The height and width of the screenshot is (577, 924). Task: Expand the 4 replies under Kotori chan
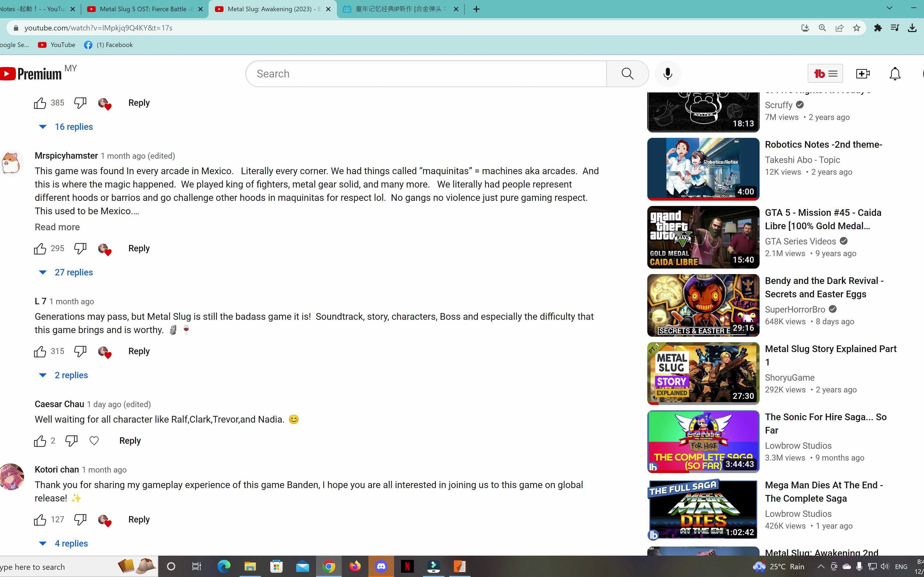[x=71, y=543]
